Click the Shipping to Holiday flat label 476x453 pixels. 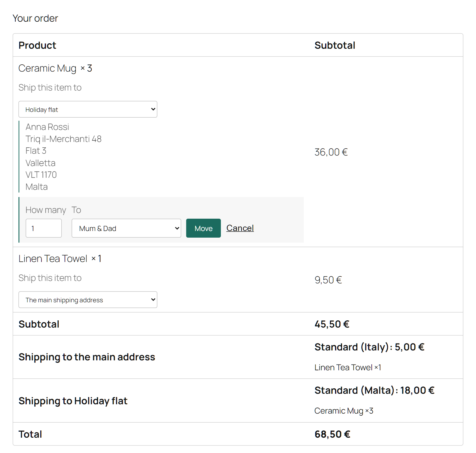pyautogui.click(x=73, y=401)
